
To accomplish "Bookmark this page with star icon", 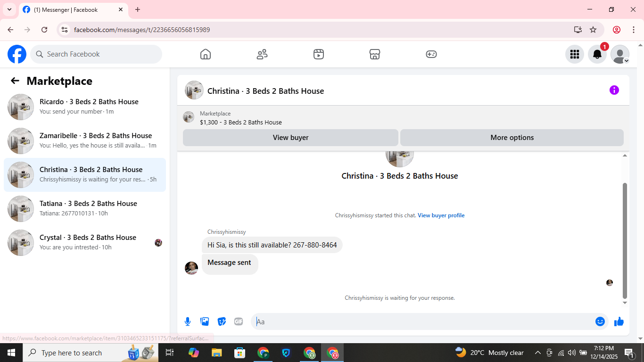I will [593, 30].
